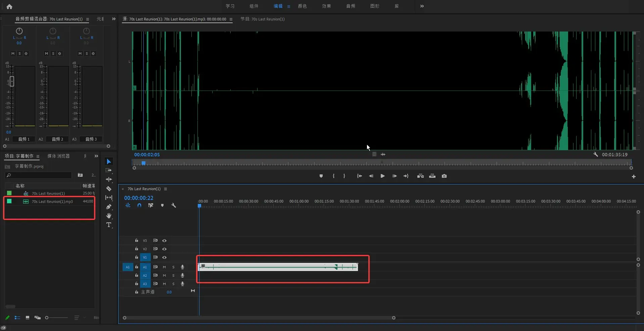The width and height of the screenshot is (644, 331).
Task: Toggle Snap magnet in timeline
Action: coord(139,205)
